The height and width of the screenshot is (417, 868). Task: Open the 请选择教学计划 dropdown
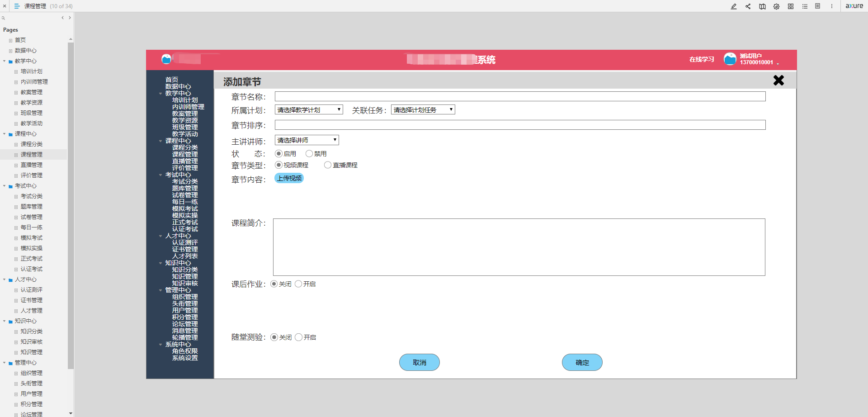pyautogui.click(x=309, y=110)
